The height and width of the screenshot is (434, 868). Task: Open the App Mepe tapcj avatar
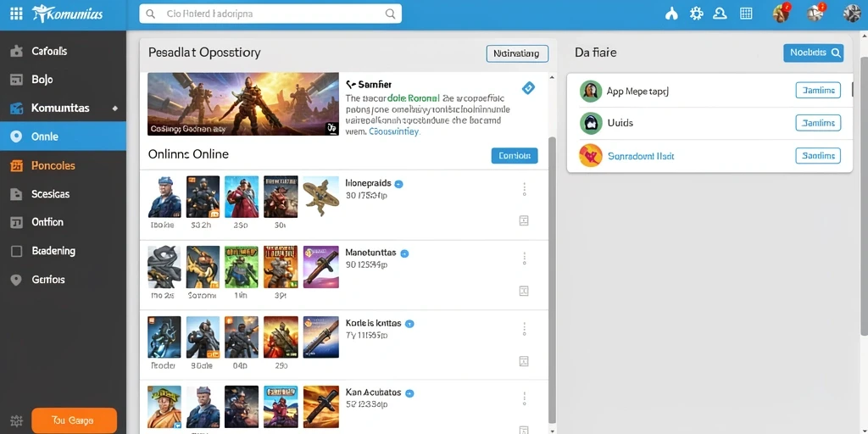[x=591, y=91]
